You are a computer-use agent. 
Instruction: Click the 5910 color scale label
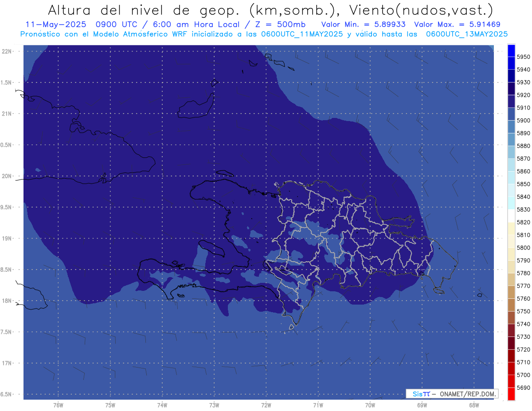tap(524, 108)
